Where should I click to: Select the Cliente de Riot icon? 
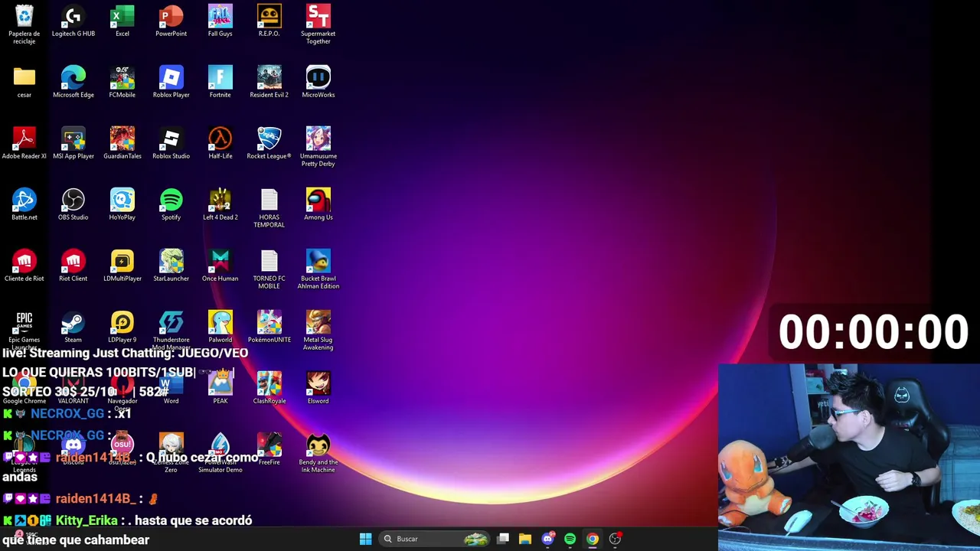click(24, 266)
